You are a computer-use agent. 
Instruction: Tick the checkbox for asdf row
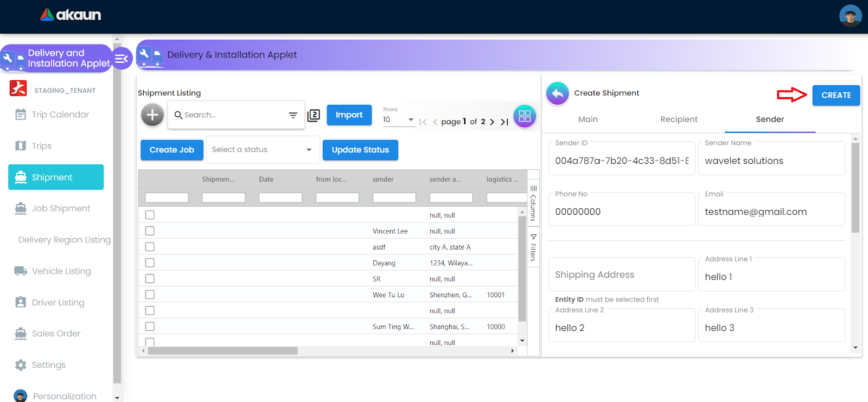click(150, 247)
